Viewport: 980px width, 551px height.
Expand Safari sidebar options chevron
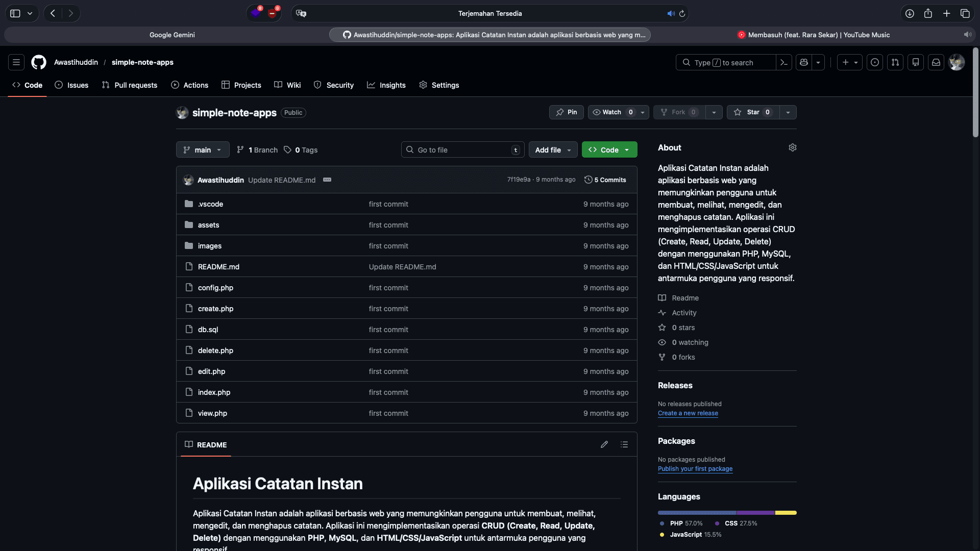coord(30,13)
